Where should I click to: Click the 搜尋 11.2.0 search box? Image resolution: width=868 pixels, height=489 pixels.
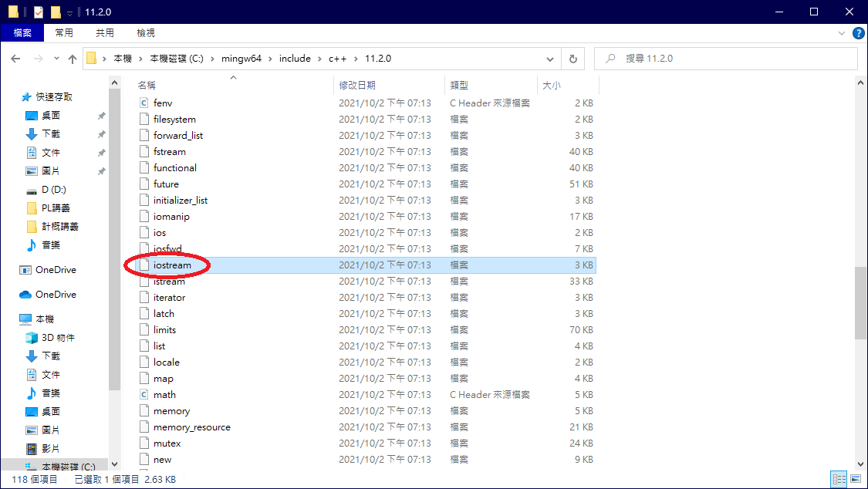[725, 59]
